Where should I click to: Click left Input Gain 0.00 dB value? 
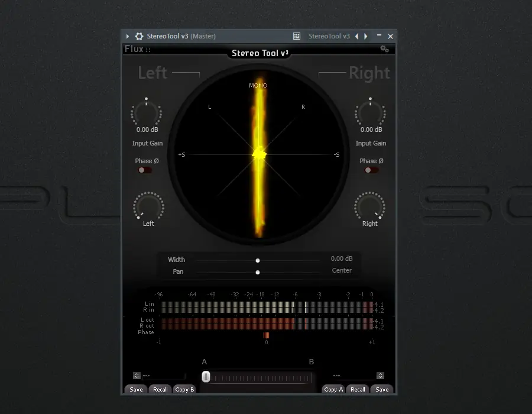point(147,130)
